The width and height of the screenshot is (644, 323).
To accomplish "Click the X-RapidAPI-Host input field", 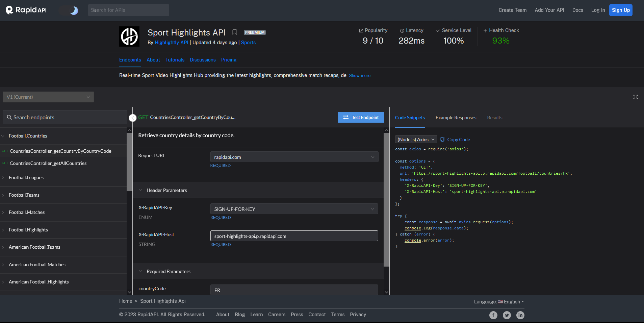I will tap(294, 236).
